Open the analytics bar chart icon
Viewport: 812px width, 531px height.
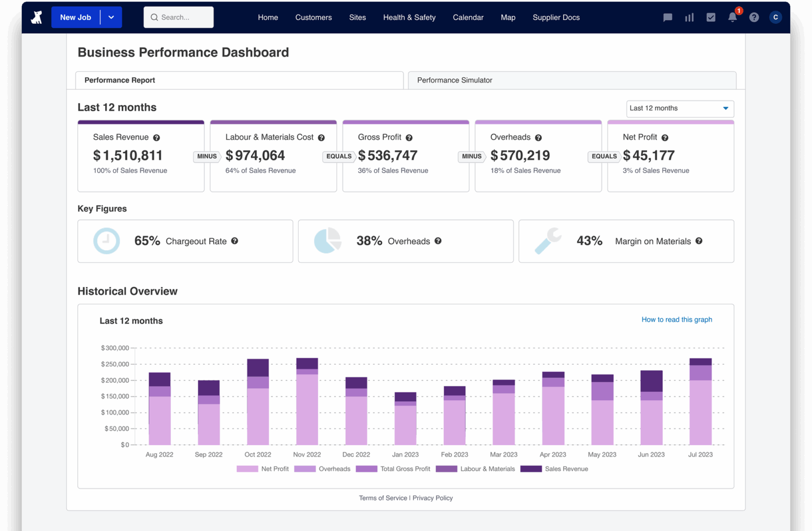(689, 17)
